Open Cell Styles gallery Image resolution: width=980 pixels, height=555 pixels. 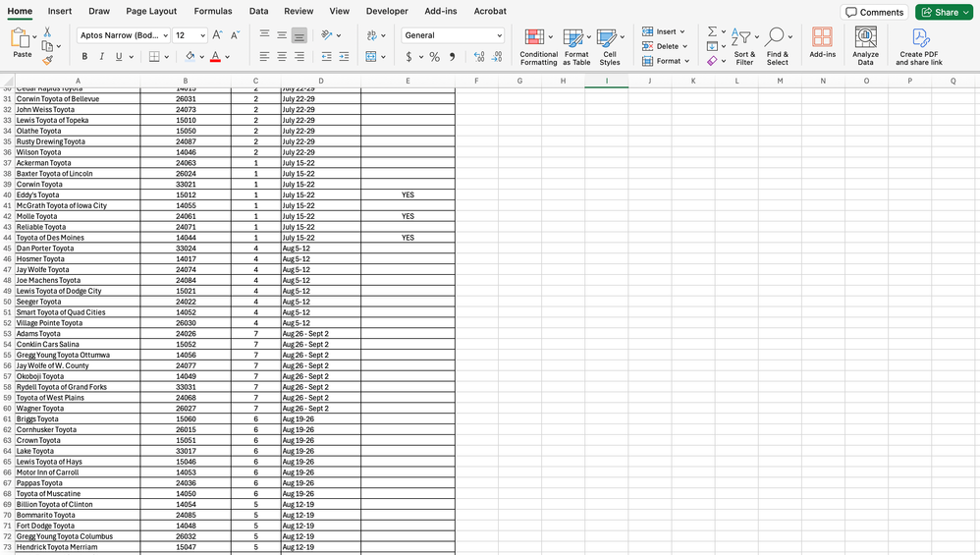610,46
